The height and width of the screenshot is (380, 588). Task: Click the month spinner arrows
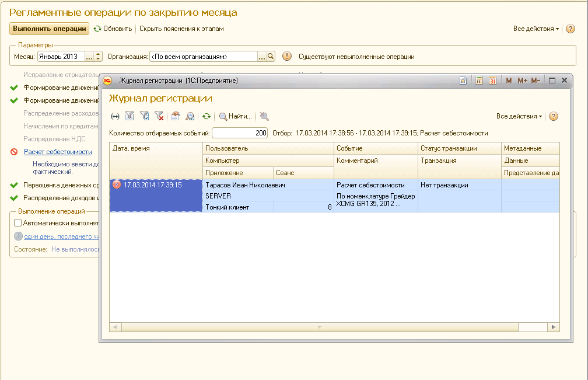[x=98, y=57]
